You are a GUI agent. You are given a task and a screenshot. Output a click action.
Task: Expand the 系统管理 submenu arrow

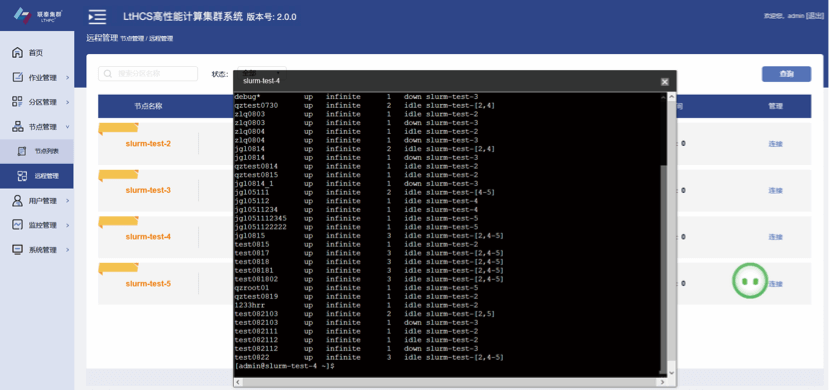[x=68, y=250]
